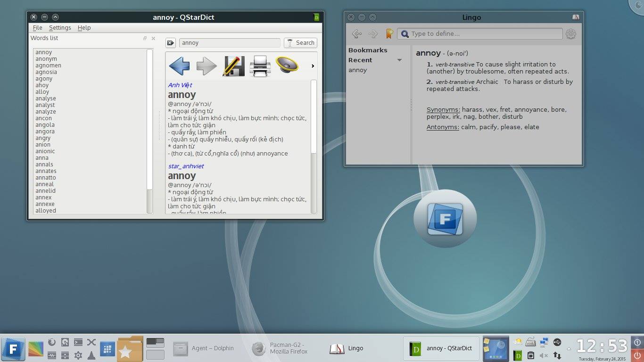The height and width of the screenshot is (362, 644).
Task: Open the Bookmarks section in Lingo
Action: coord(368,50)
